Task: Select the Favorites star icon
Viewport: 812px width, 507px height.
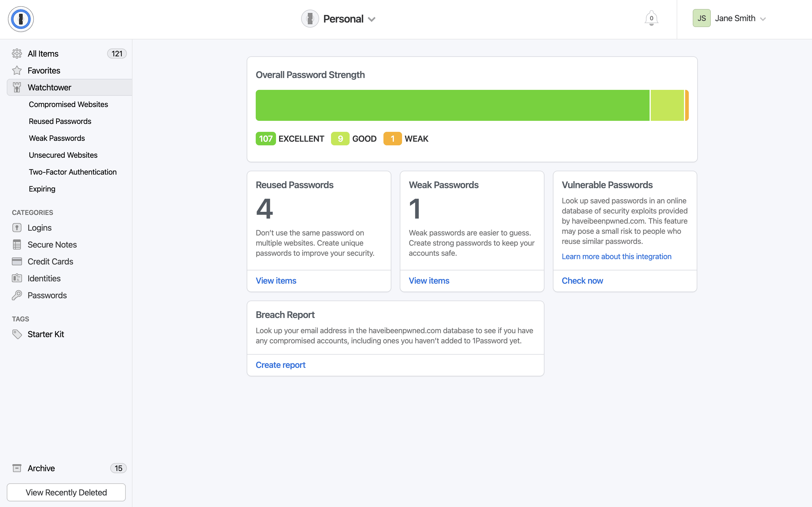Action: tap(17, 70)
